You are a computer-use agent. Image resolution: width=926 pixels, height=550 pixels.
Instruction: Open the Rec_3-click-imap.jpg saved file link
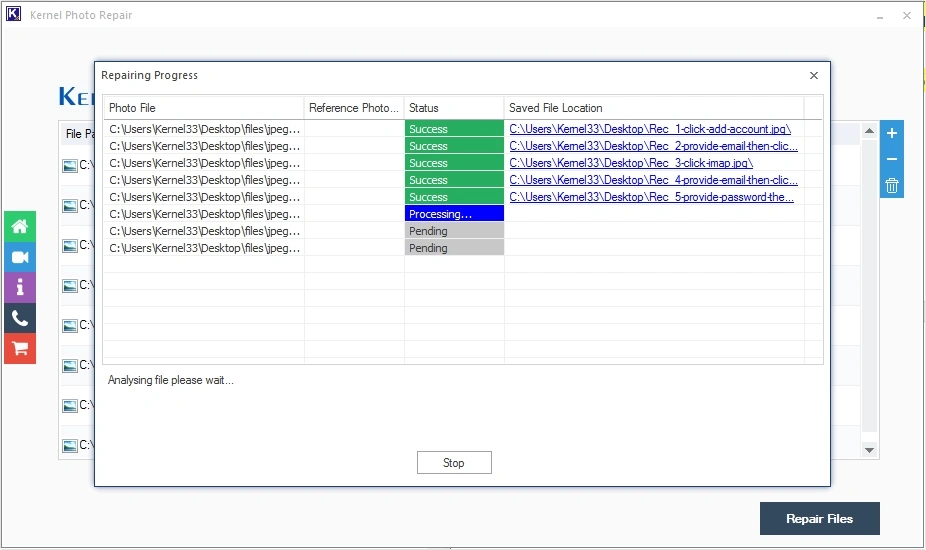[x=631, y=163]
